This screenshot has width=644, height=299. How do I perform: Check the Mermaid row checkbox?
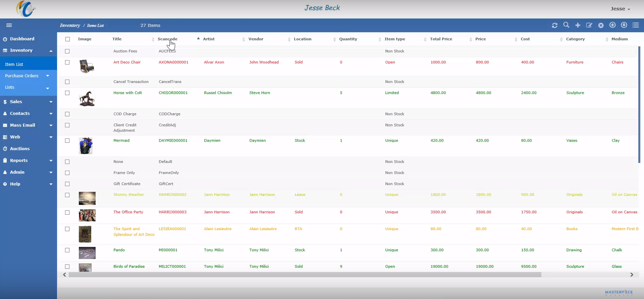point(67,141)
